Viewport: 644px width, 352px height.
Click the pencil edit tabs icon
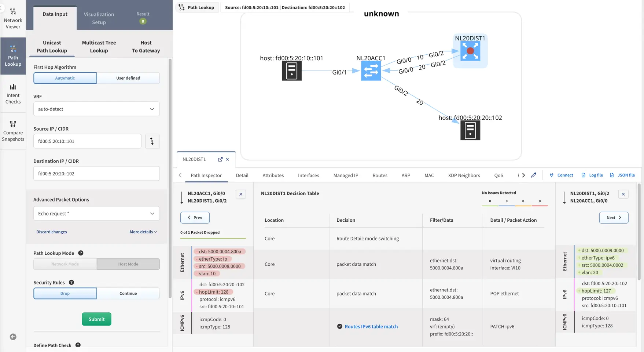(x=533, y=175)
